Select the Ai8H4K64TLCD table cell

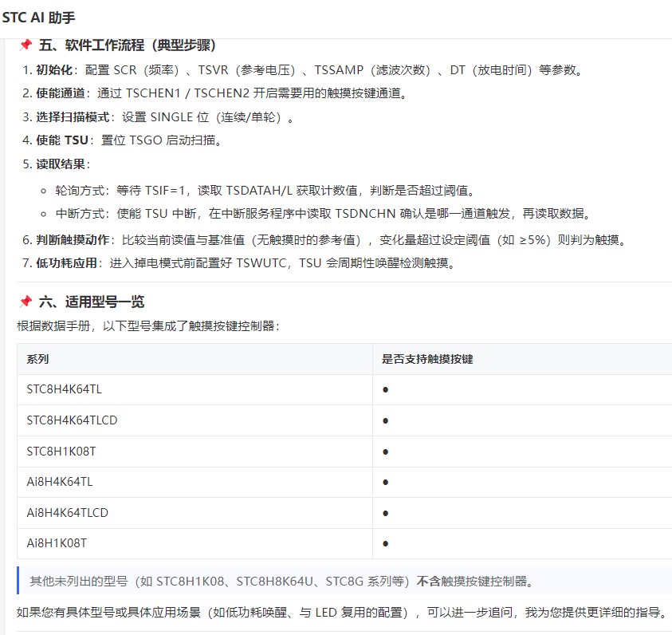(x=195, y=513)
